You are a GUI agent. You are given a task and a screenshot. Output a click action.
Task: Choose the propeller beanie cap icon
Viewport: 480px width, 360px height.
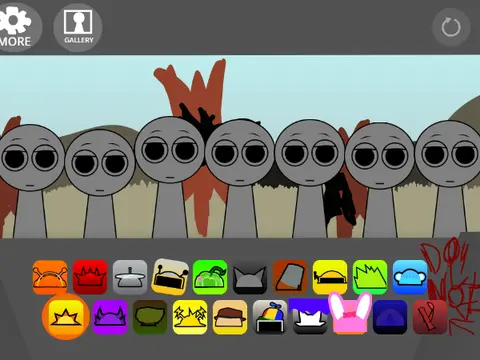click(270, 317)
